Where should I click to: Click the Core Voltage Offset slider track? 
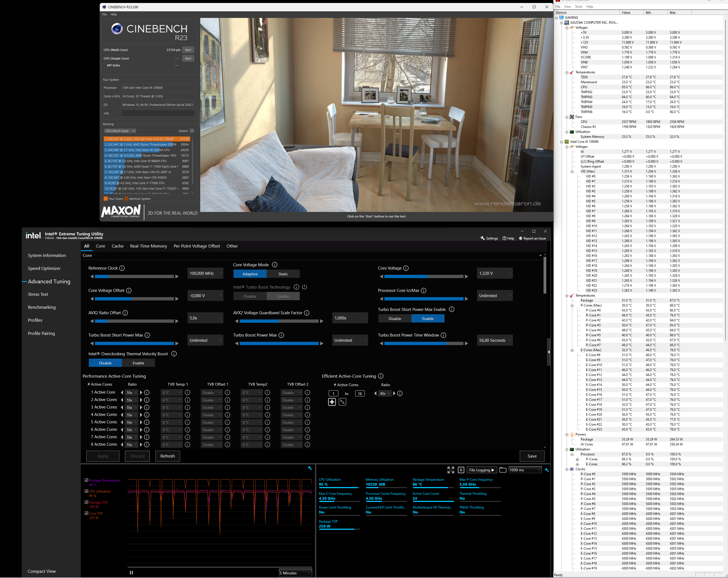click(x=134, y=299)
